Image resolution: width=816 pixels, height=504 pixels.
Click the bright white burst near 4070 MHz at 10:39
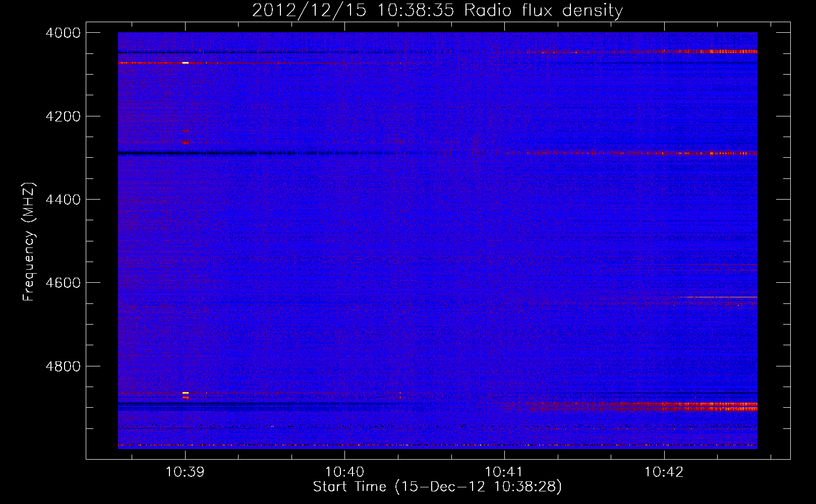(185, 63)
